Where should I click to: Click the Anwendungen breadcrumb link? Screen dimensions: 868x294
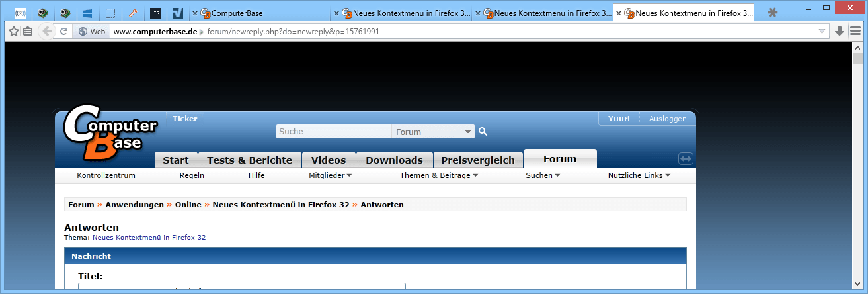pyautogui.click(x=134, y=205)
